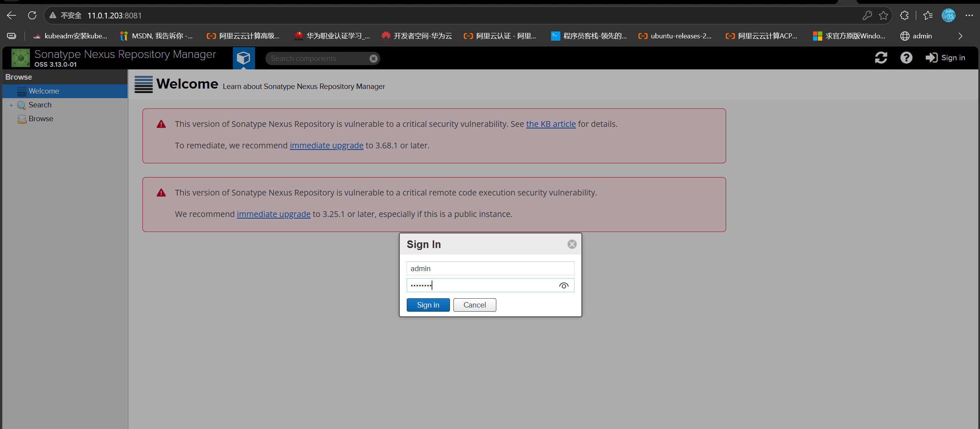Click immediate upgrade link for 3.25.1
Screen dimensions: 980x429
(x=273, y=214)
